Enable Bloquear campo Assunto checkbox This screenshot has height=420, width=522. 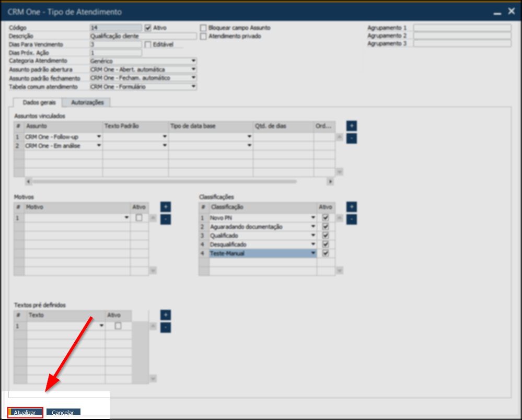click(x=204, y=28)
